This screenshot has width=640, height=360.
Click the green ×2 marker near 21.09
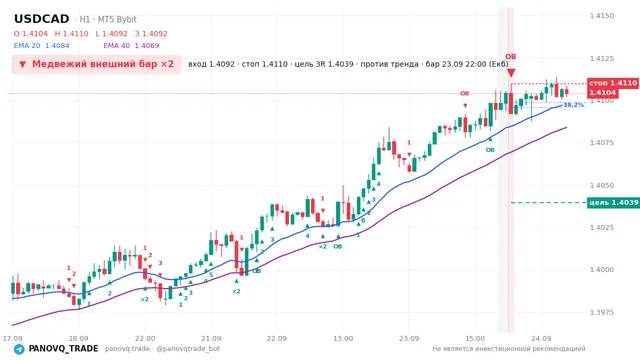(236, 291)
